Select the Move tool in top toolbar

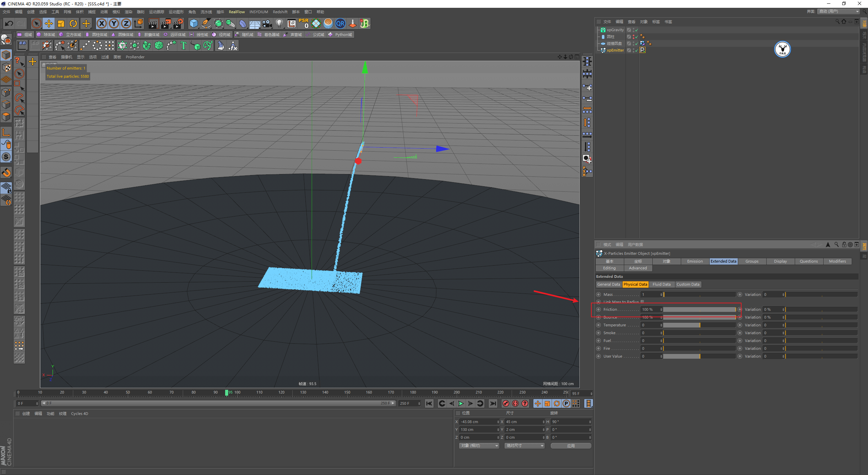[49, 23]
